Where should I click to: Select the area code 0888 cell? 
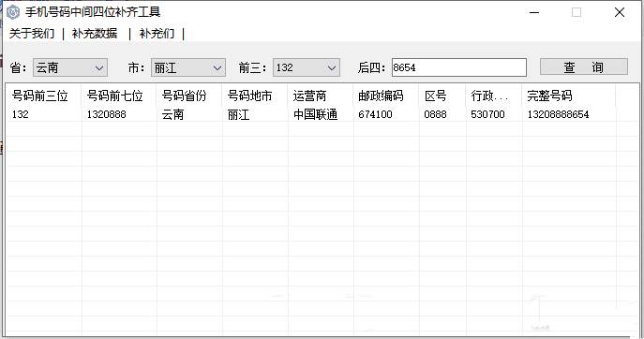click(x=435, y=114)
